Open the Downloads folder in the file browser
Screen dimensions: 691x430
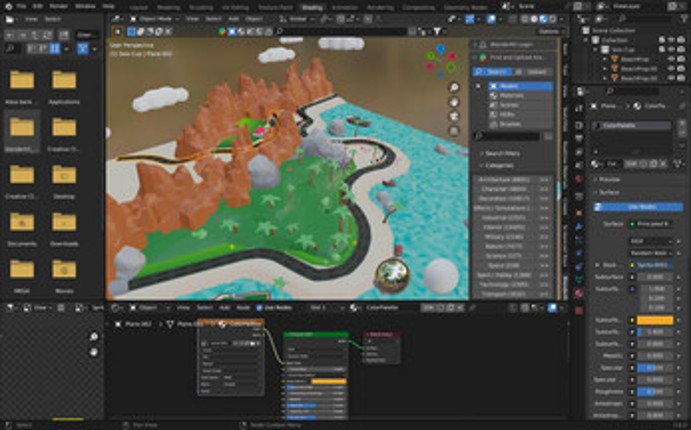(64, 223)
